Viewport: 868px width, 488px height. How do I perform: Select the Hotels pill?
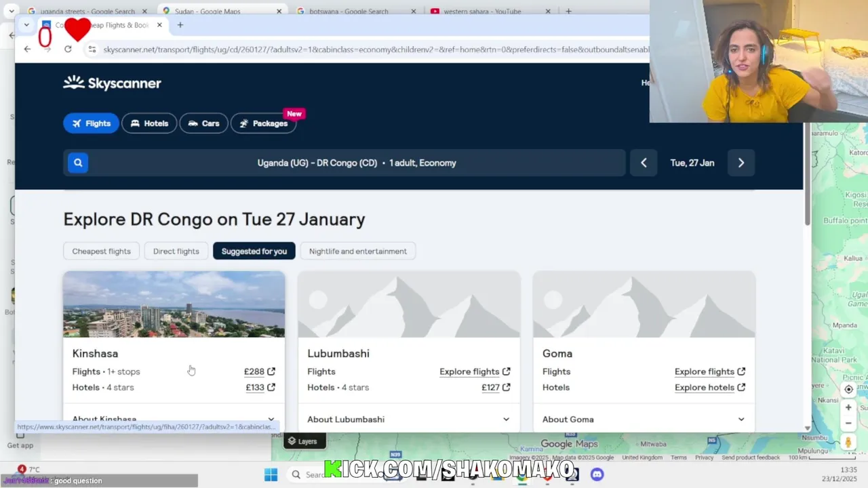point(149,123)
